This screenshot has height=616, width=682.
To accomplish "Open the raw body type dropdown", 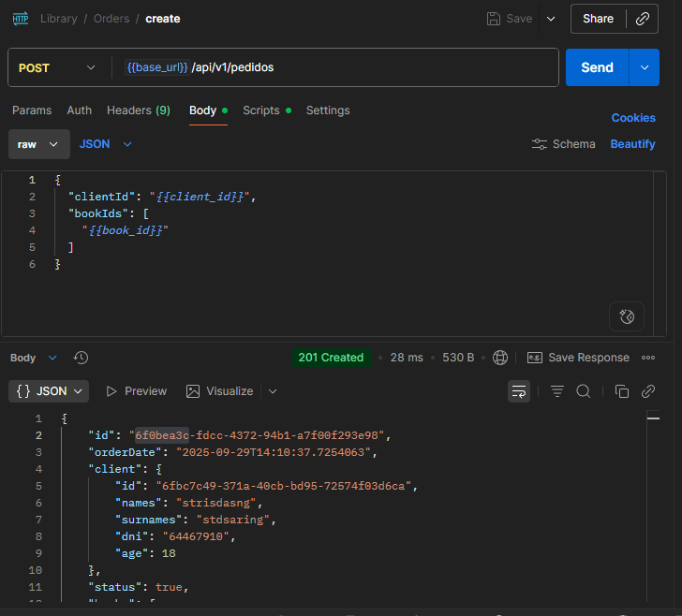I will coord(39,144).
